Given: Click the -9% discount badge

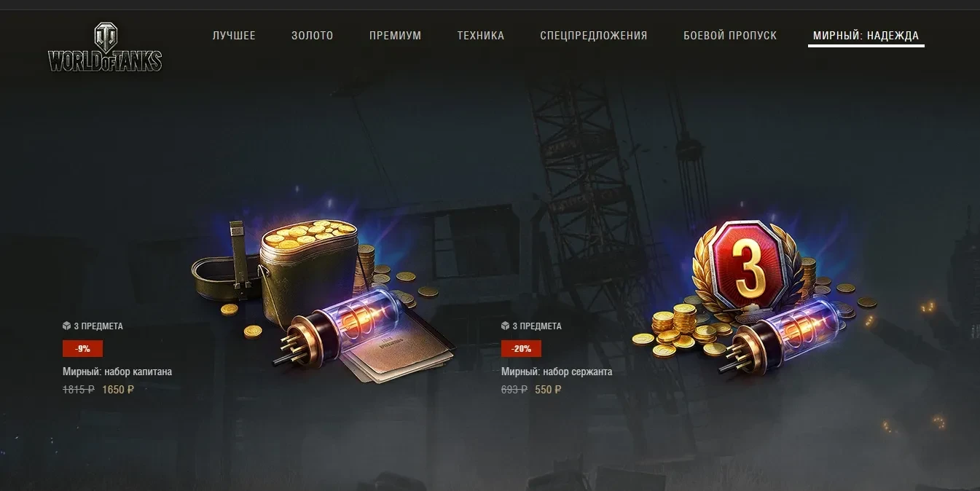Looking at the screenshot, I should 82,349.
